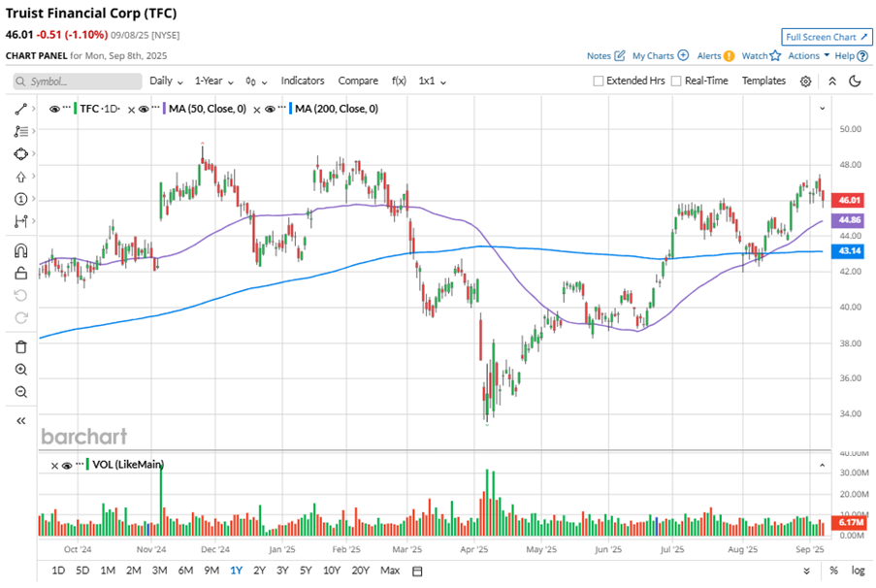
Task: Toggle the log scale button
Action: click(859, 571)
